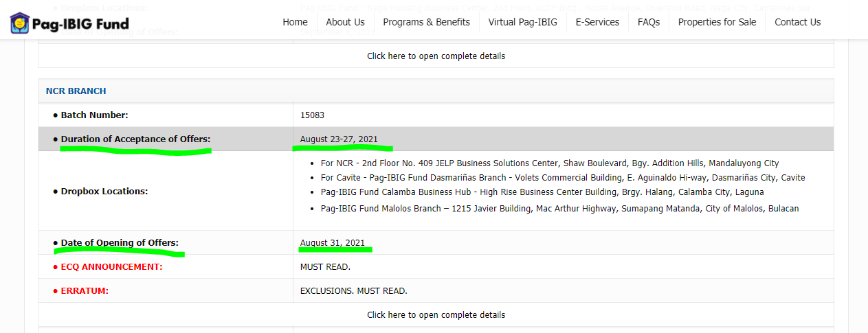Image resolution: width=868 pixels, height=333 pixels.
Task: Open Properties for Sale menu
Action: point(717,22)
